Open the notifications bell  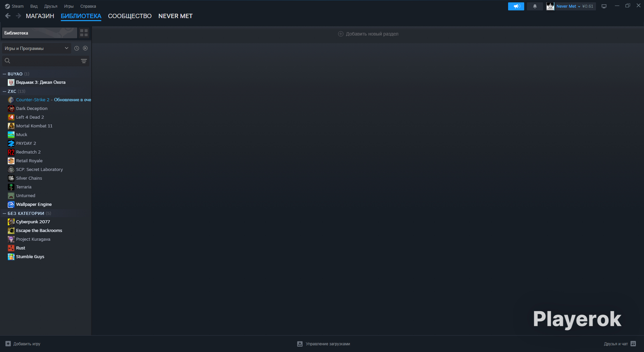(535, 6)
